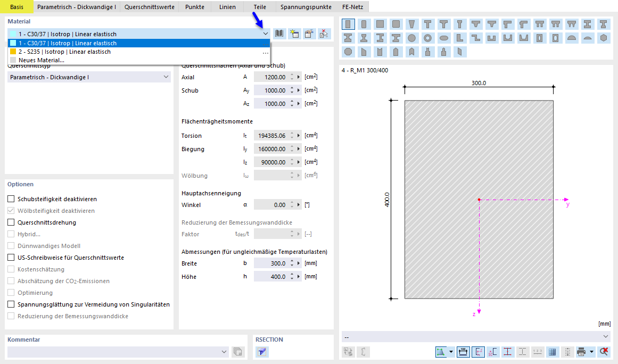The height and width of the screenshot is (364, 618).
Task: Click the create new material icon
Action: [294, 34]
